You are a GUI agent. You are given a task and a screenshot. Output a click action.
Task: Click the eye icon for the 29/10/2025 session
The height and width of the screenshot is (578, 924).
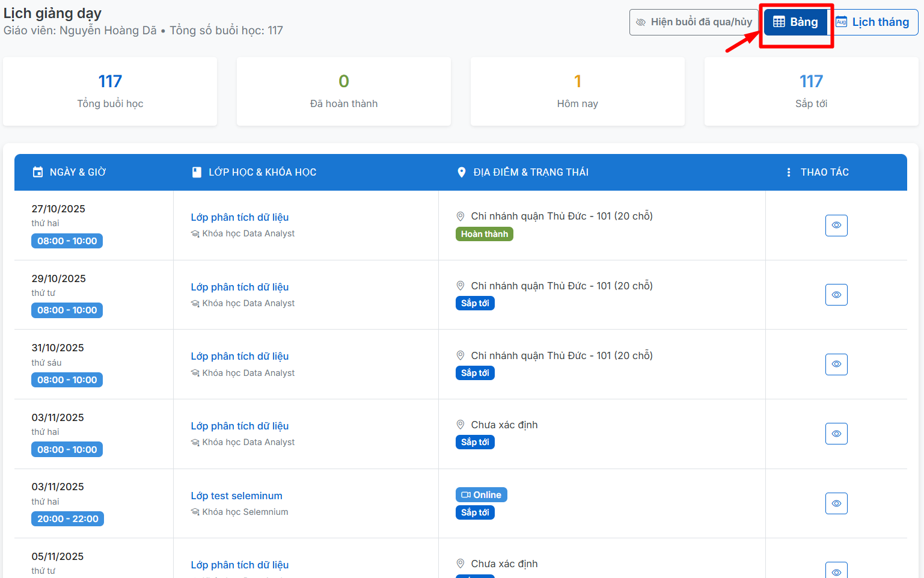pos(836,295)
